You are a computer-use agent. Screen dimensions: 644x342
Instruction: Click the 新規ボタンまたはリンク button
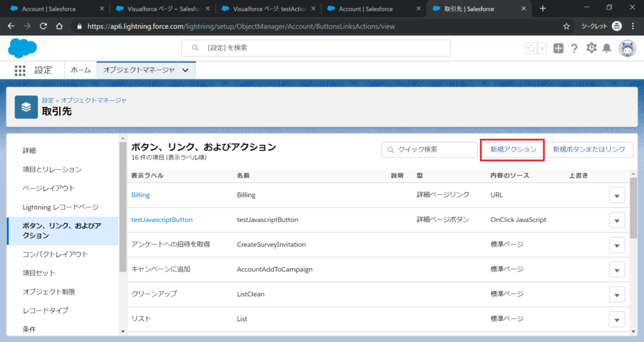pyautogui.click(x=589, y=150)
